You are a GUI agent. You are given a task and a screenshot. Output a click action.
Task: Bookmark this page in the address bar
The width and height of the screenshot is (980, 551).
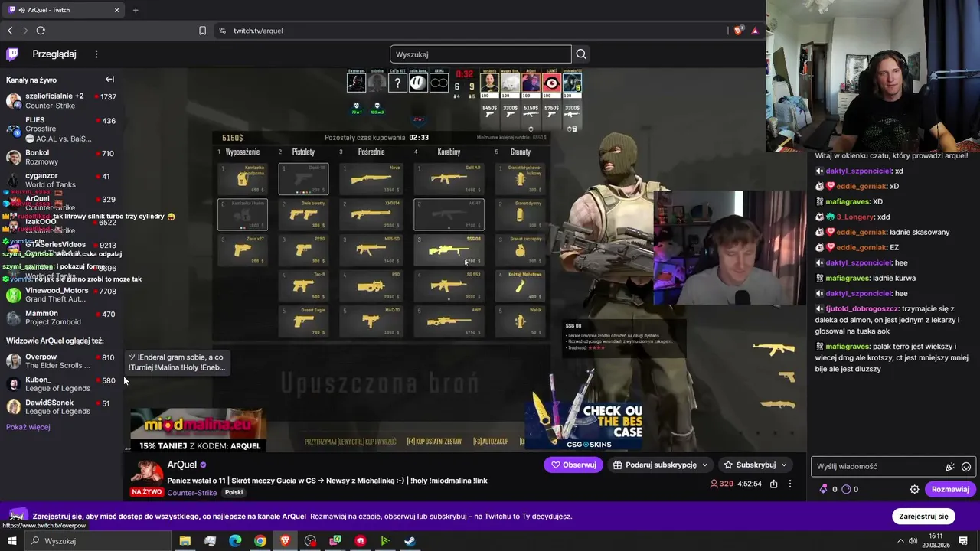(202, 31)
